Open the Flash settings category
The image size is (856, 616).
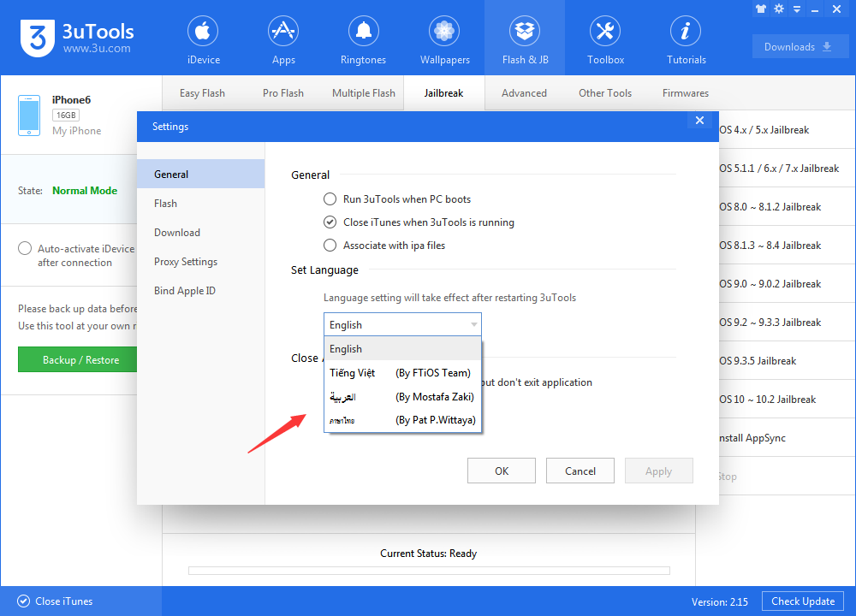click(201, 204)
